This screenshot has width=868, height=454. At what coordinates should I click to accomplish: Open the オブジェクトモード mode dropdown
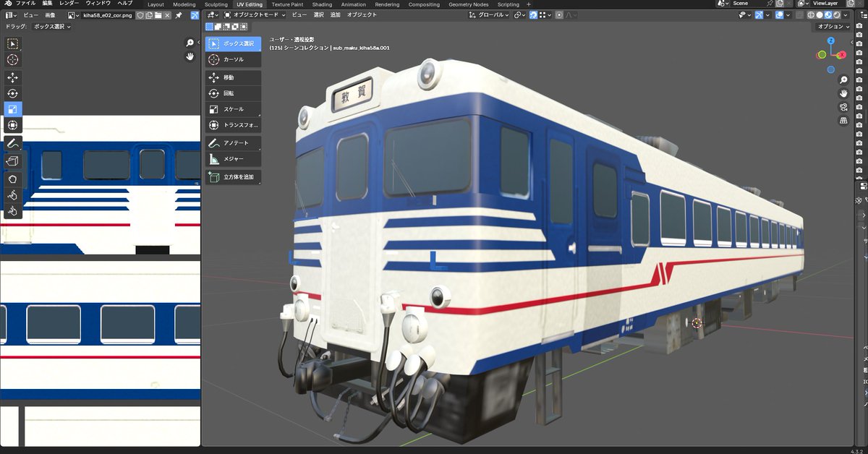pos(255,14)
